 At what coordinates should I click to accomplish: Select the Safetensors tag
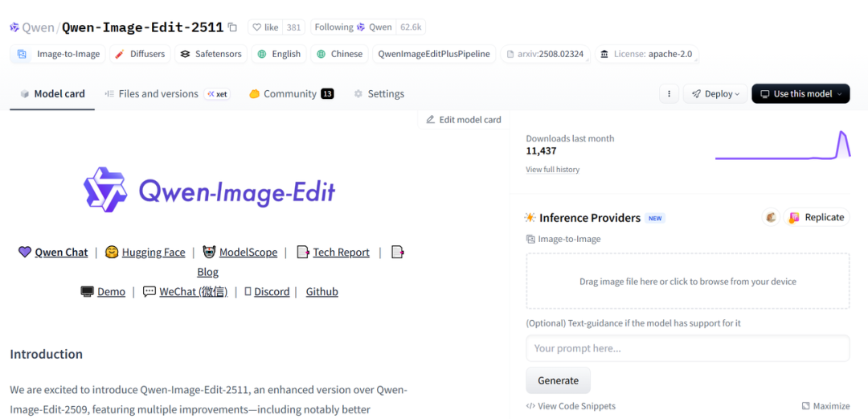point(211,54)
